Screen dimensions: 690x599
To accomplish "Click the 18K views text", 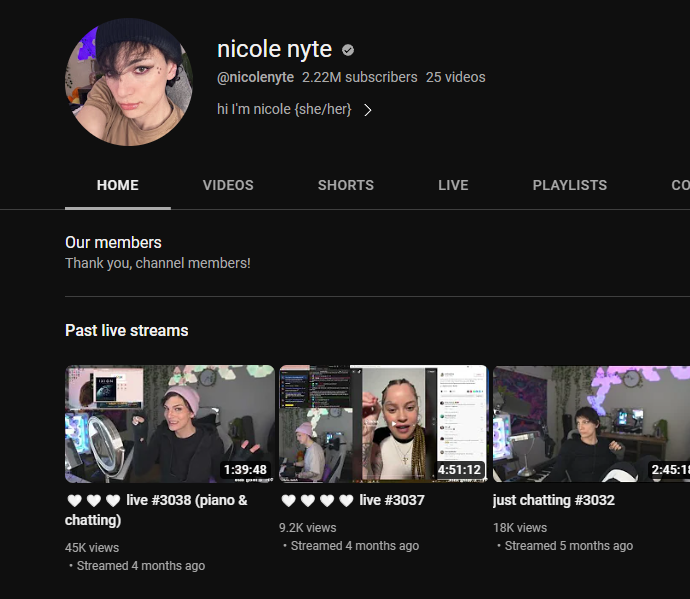I will pyautogui.click(x=520, y=528).
